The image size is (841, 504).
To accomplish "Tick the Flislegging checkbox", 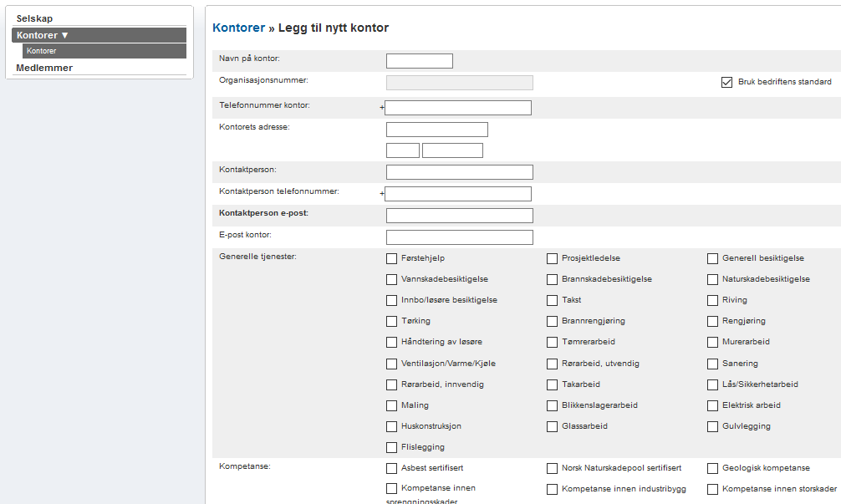I will click(391, 447).
